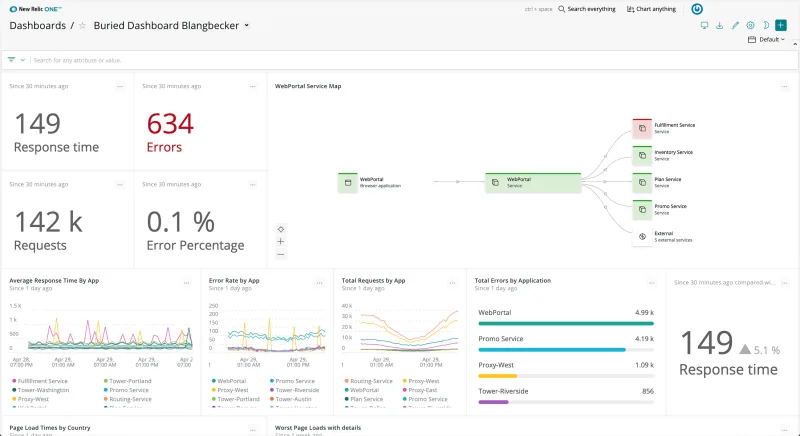Viewport: 800px width, 436px height.
Task: Toggle Fulfillment Service legend in Response Time chart
Action: pos(40,381)
